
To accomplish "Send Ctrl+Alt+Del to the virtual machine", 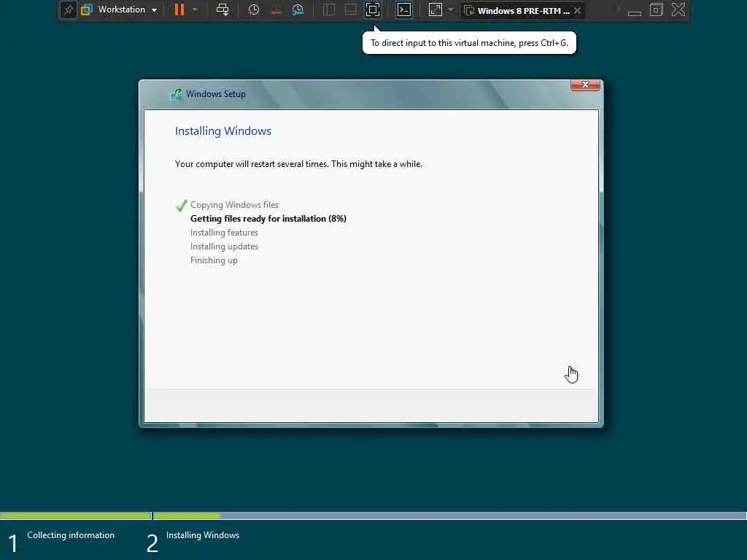I will (x=222, y=9).
